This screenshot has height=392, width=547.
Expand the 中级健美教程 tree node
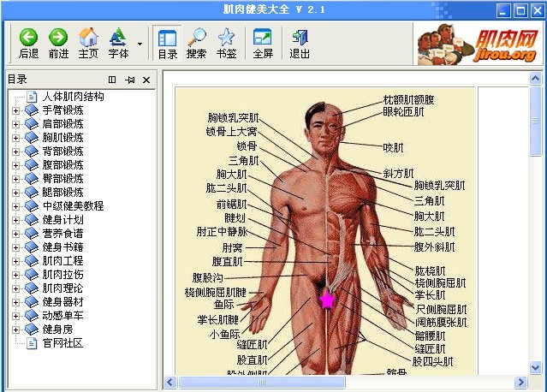pos(15,206)
